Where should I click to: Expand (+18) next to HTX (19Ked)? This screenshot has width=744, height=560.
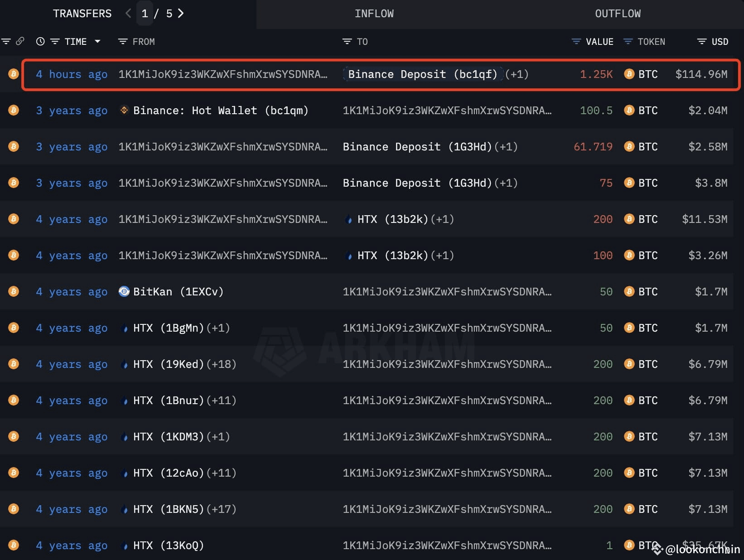(221, 364)
